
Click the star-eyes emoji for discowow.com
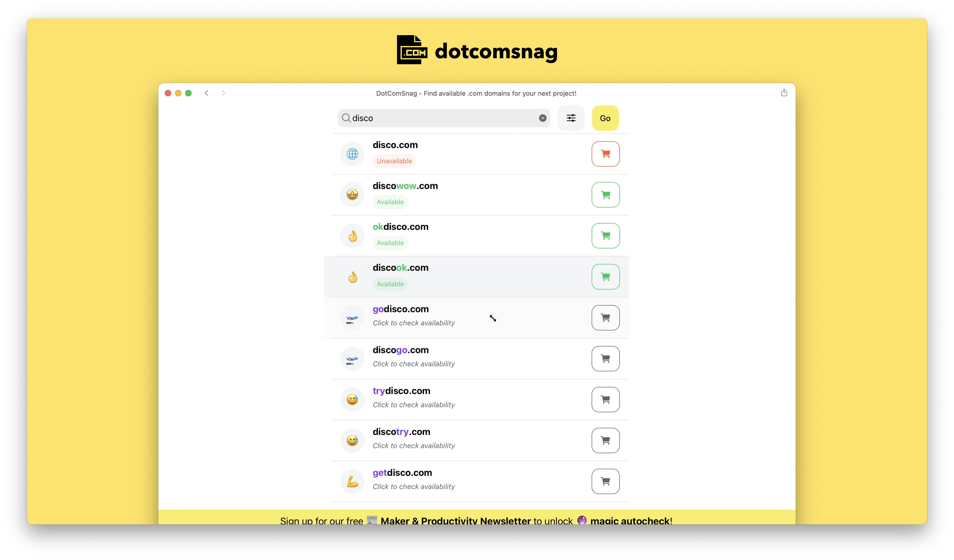tap(352, 195)
